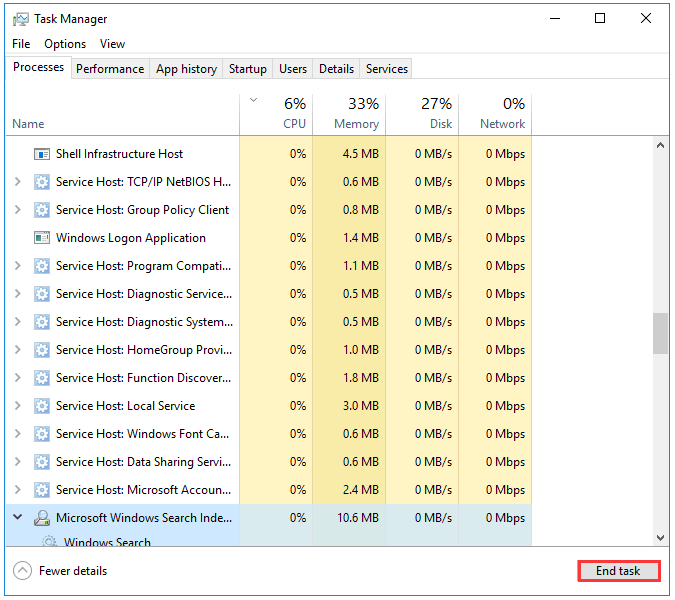Switch to the Details tab
Screen dimensions: 675x600
click(336, 69)
